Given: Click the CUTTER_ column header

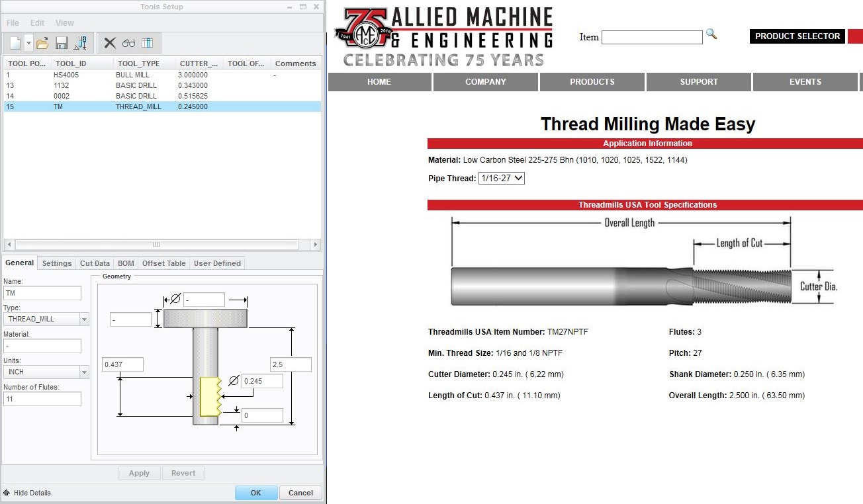Looking at the screenshot, I should 199,63.
